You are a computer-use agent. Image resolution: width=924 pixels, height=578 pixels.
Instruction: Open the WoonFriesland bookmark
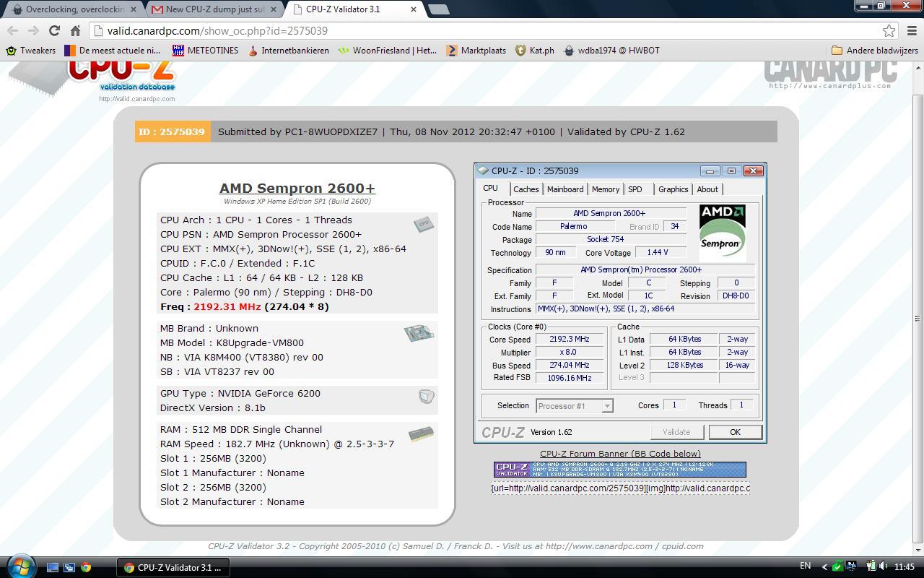pos(388,51)
